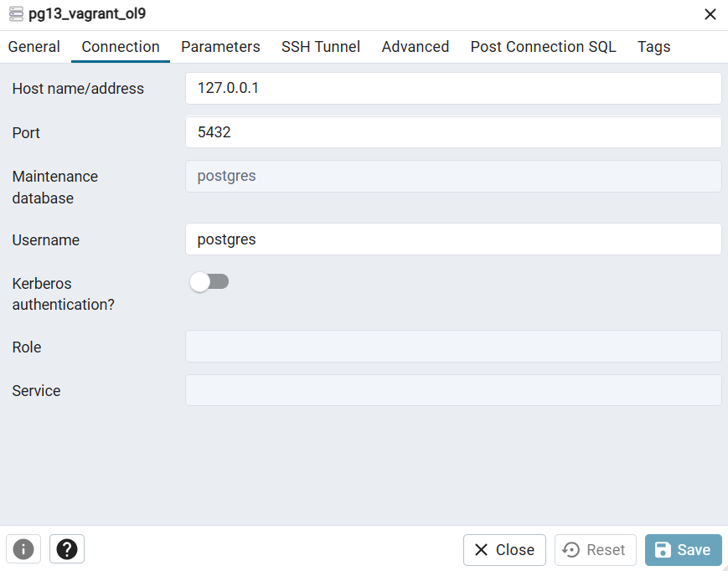
Task: Click the Service field
Action: 453,390
